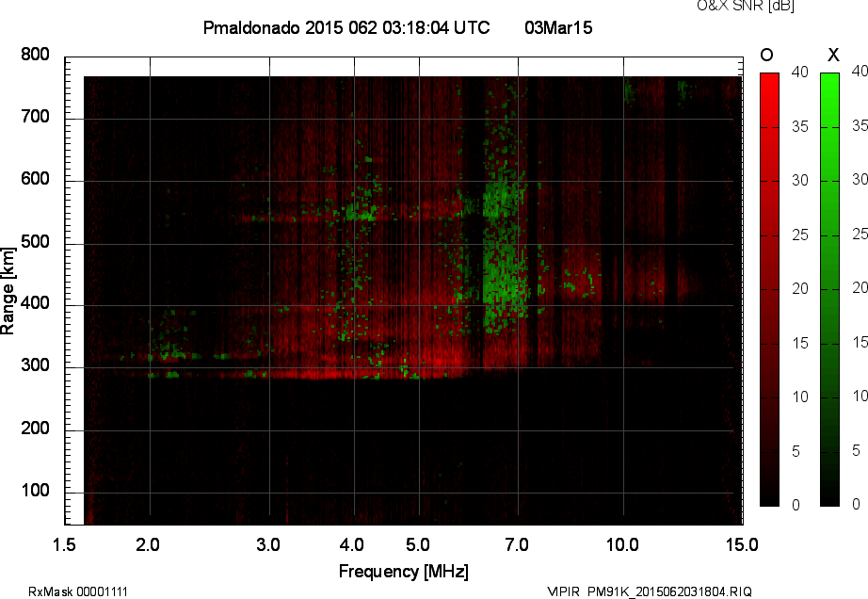
Task: Click the 4.0 frequency tick label
Action: [351, 545]
